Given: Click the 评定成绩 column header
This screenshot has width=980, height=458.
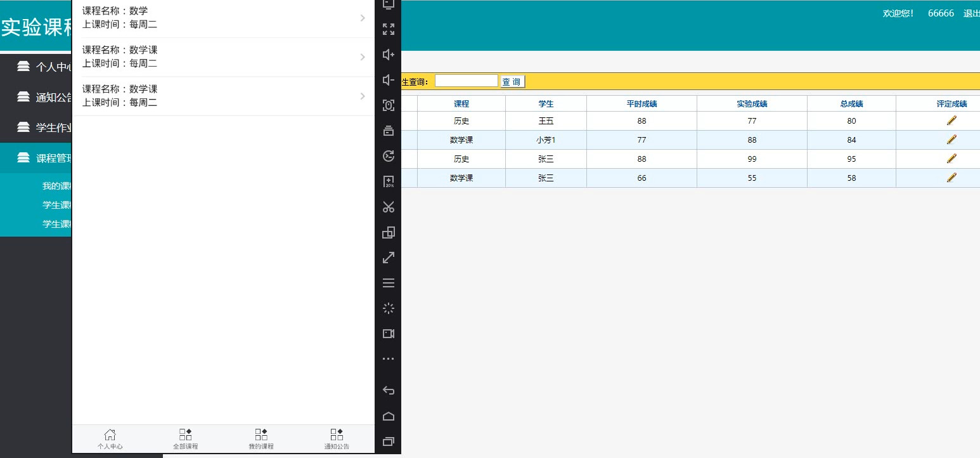Looking at the screenshot, I should point(951,103).
